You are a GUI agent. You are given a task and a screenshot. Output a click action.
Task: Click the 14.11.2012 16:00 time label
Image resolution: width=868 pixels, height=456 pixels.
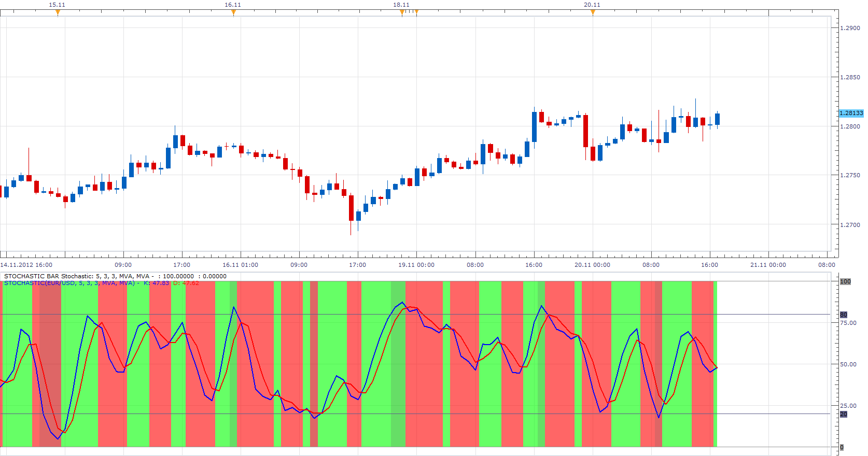coord(26,265)
